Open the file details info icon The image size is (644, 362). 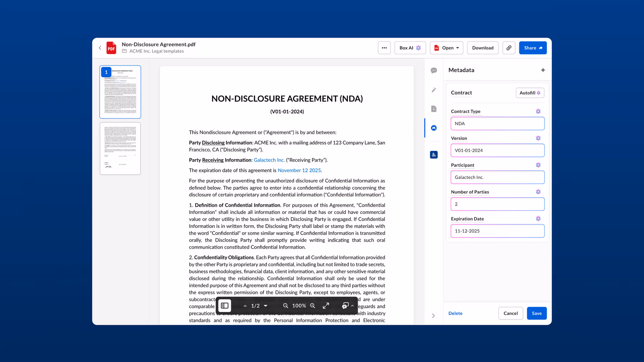click(434, 109)
